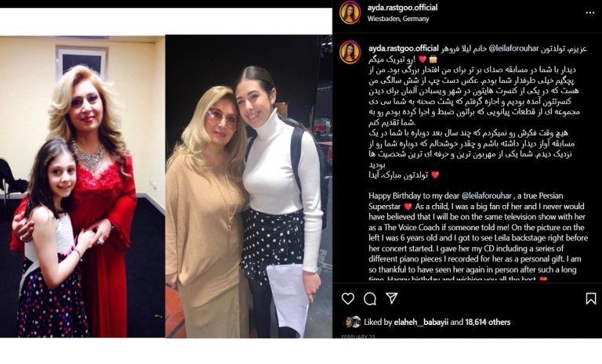Save the post with the bookmark icon
The width and height of the screenshot is (602, 364).
[x=591, y=298]
